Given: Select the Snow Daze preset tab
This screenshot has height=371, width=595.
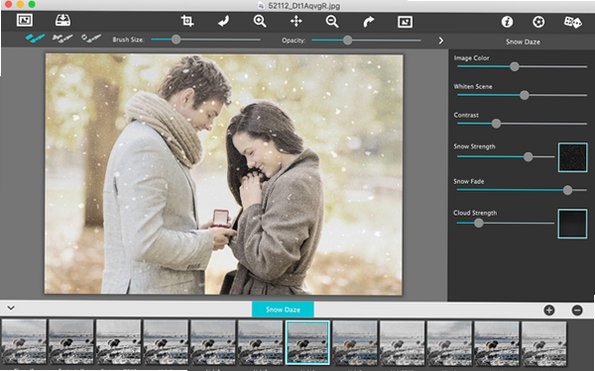Looking at the screenshot, I should pos(283,309).
